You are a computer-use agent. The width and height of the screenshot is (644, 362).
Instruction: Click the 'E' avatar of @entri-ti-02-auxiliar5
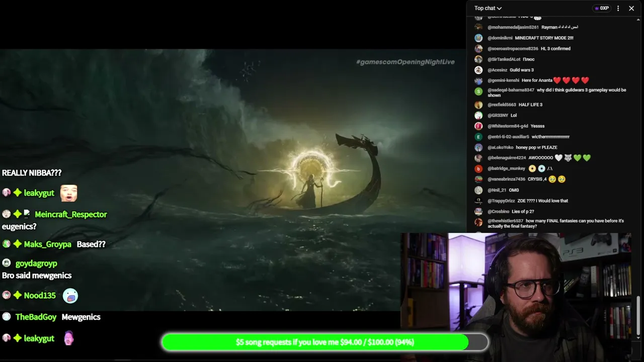click(478, 137)
